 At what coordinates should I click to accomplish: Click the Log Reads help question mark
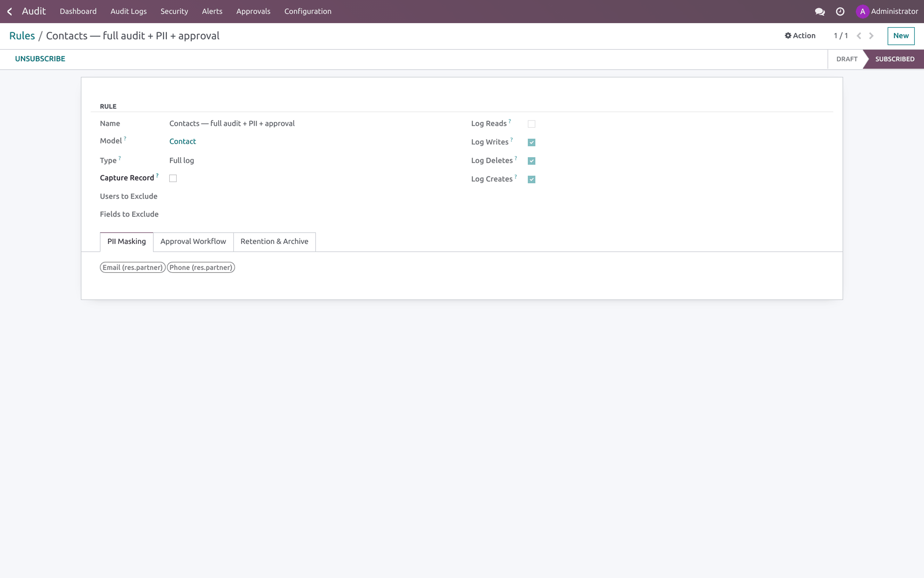click(509, 121)
